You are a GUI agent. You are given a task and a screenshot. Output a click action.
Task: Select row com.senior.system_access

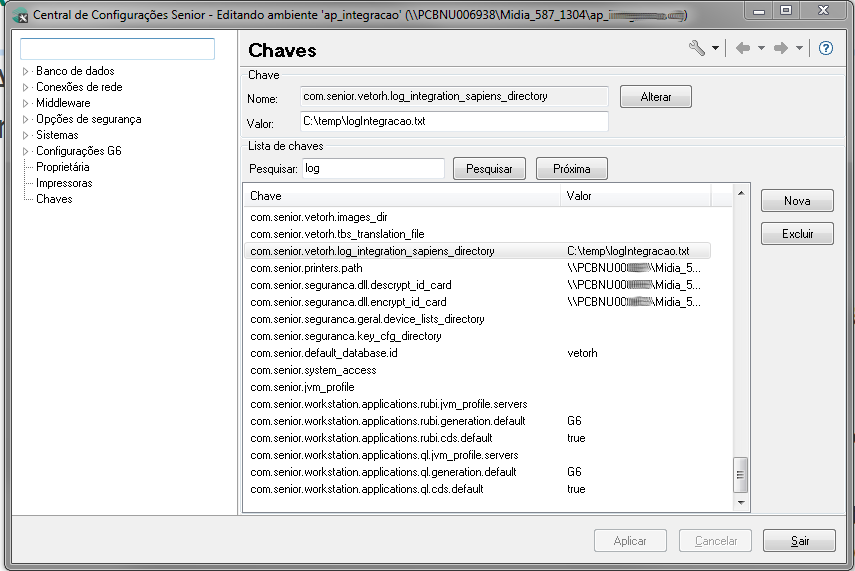[x=477, y=370]
